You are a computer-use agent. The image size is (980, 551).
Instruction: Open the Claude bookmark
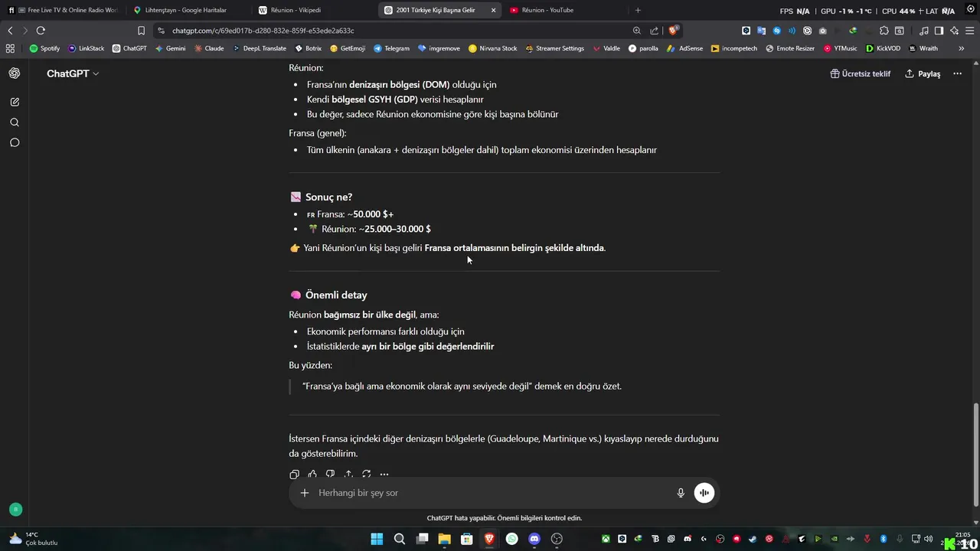[x=209, y=48]
